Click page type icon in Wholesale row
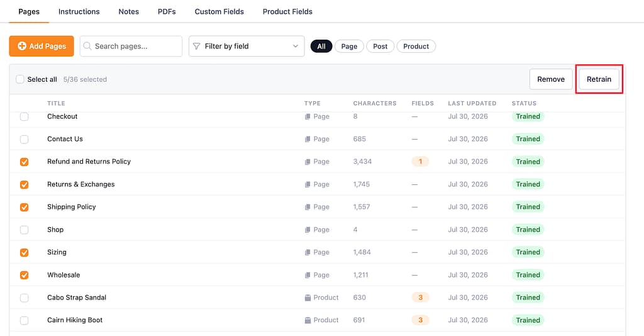 pyautogui.click(x=307, y=275)
